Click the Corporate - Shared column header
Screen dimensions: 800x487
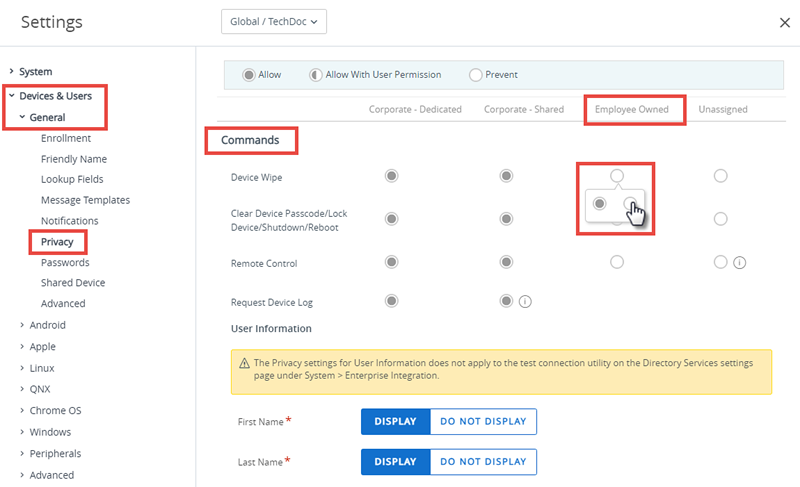524,109
